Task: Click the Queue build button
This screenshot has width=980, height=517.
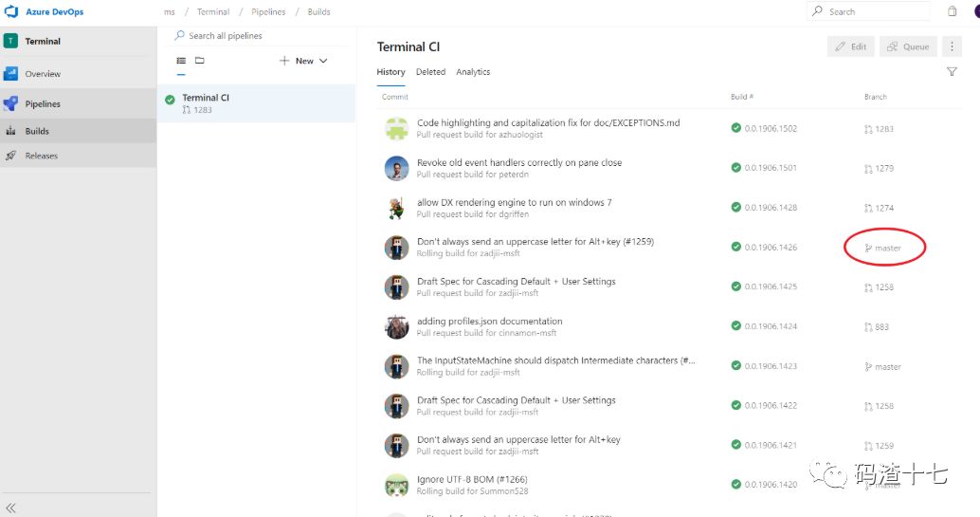Action: [x=908, y=46]
